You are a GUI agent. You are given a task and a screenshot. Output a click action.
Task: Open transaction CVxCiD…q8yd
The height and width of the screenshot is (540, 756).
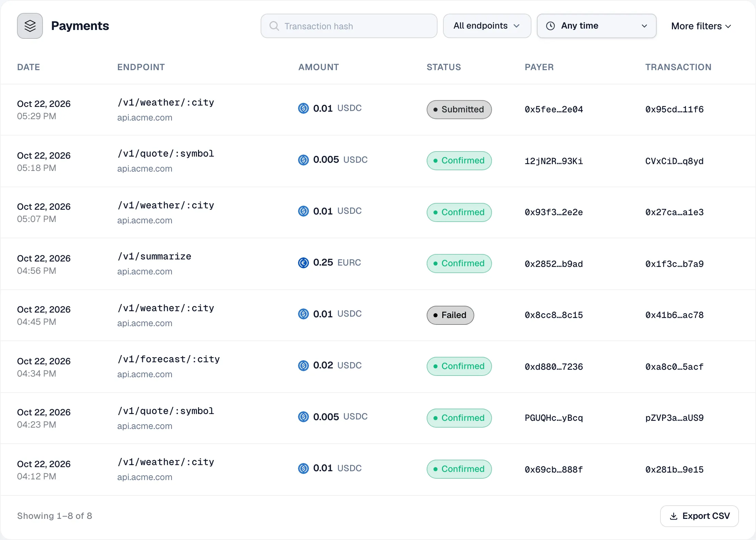click(x=674, y=161)
